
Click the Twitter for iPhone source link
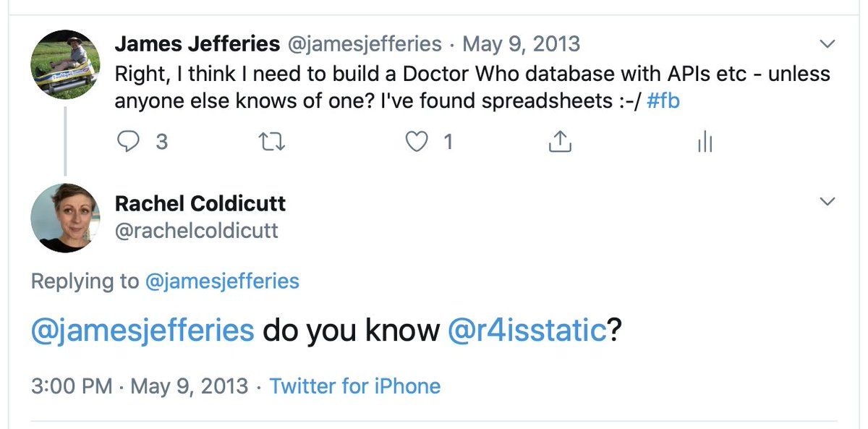[x=354, y=386]
